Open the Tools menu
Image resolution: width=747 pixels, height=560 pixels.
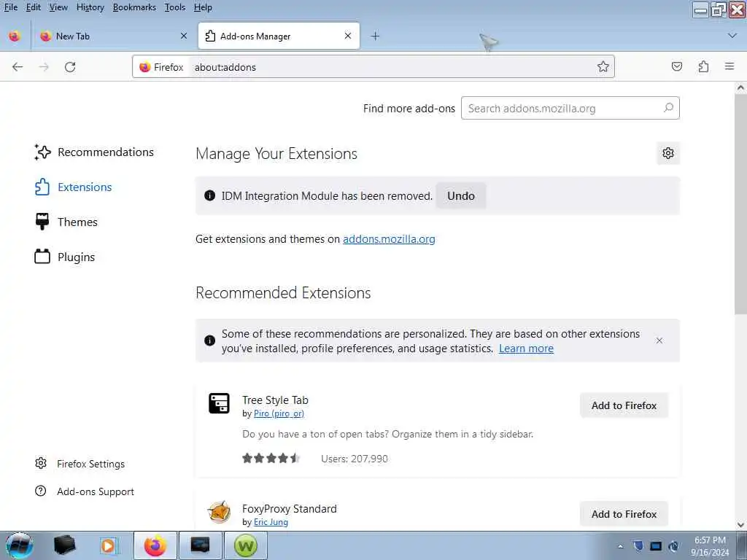click(175, 7)
